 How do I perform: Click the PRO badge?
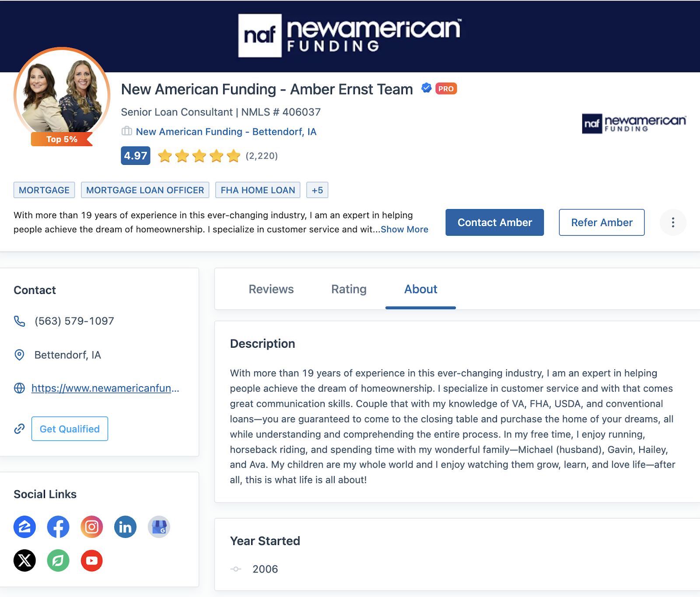click(x=446, y=89)
